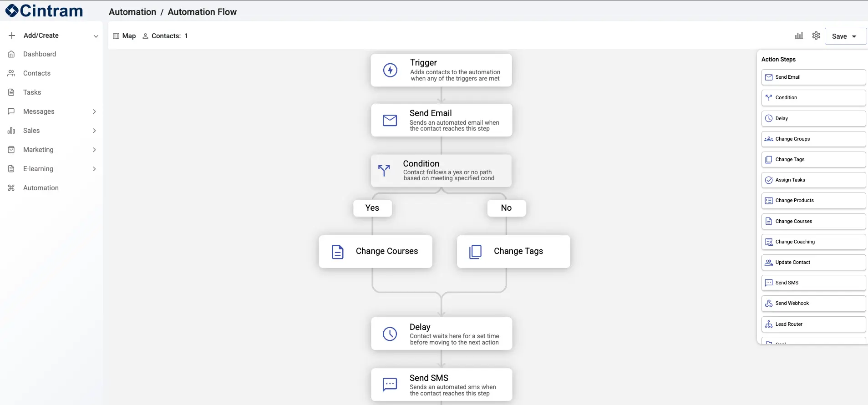This screenshot has height=405, width=868.
Task: Click the Condition branch icon in flow
Action: pos(384,171)
